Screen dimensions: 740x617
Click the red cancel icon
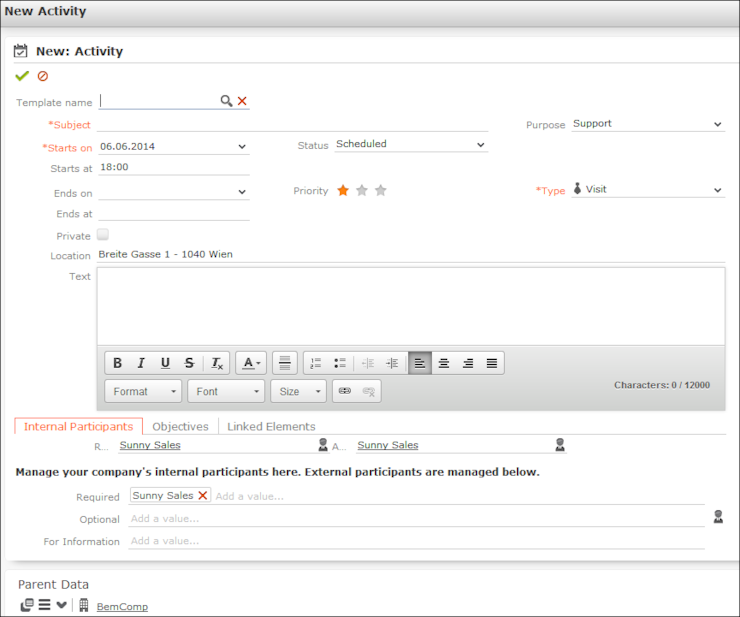[43, 76]
